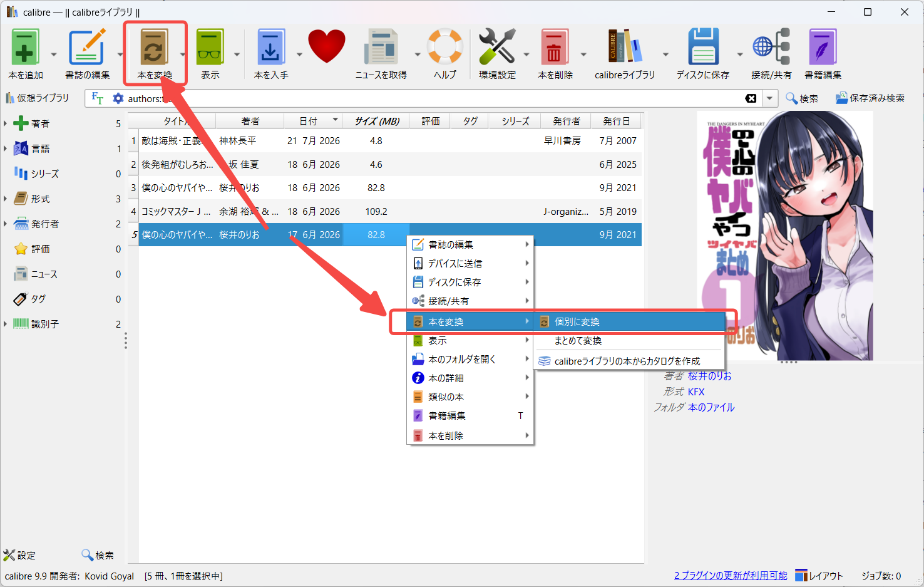This screenshot has width=924, height=587.
Task: Clear the search box with the X icon
Action: point(751,98)
